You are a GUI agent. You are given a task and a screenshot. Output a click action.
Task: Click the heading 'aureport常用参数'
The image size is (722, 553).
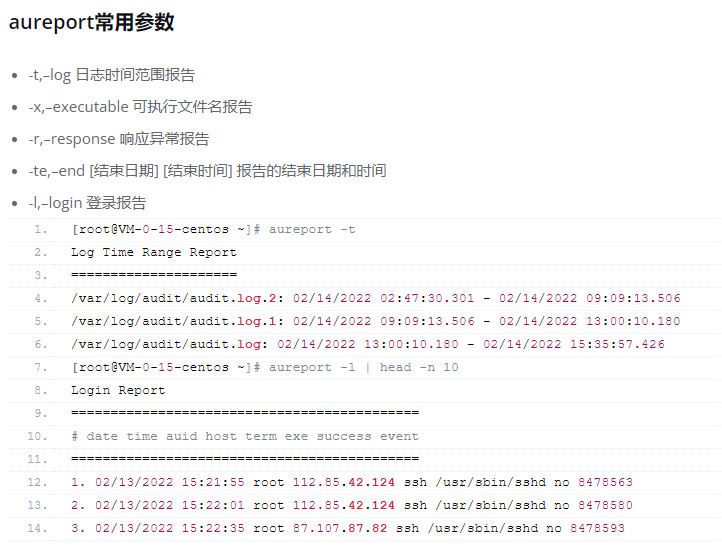(x=91, y=22)
